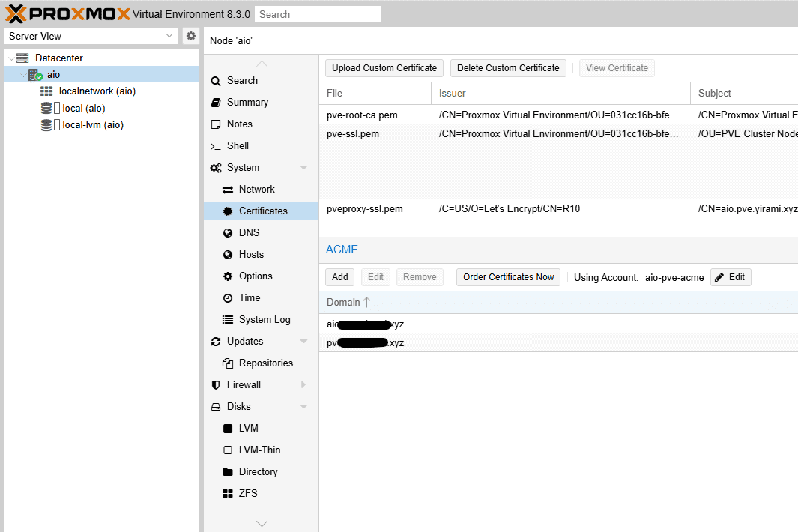Open the Notes menu item
This screenshot has width=798, height=532.
click(x=261, y=124)
